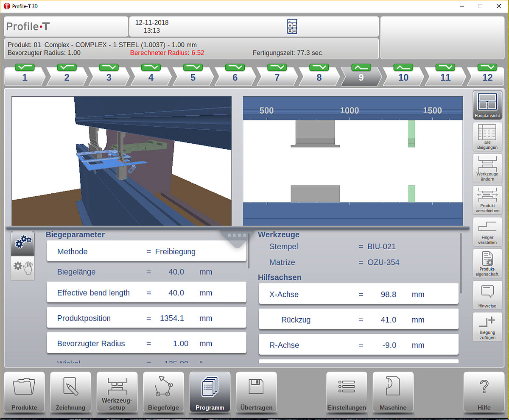Open the Methode Freibiegung selector

point(146,252)
